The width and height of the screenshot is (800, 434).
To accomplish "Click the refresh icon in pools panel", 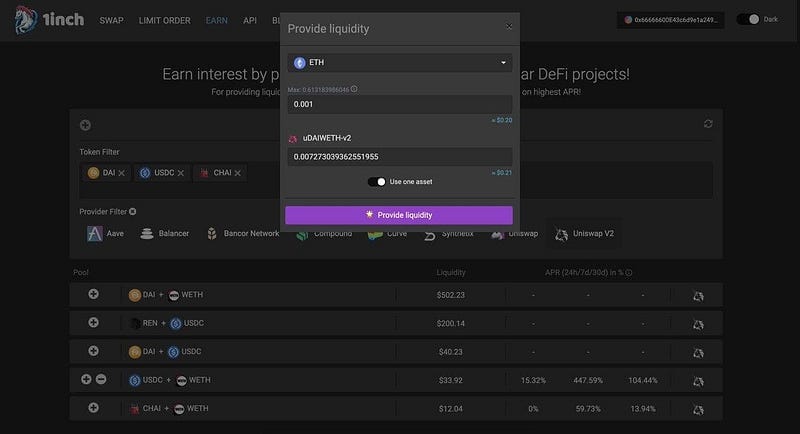I will click(708, 124).
